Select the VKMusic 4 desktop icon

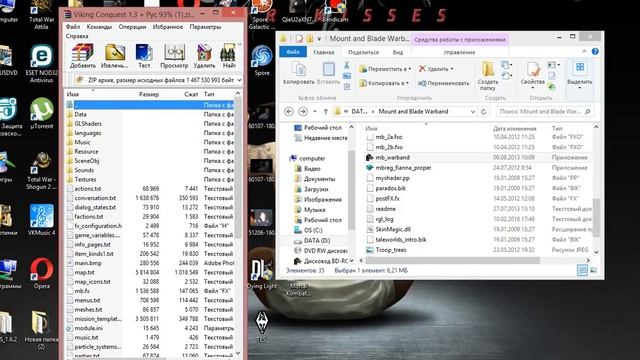pyautogui.click(x=42, y=220)
